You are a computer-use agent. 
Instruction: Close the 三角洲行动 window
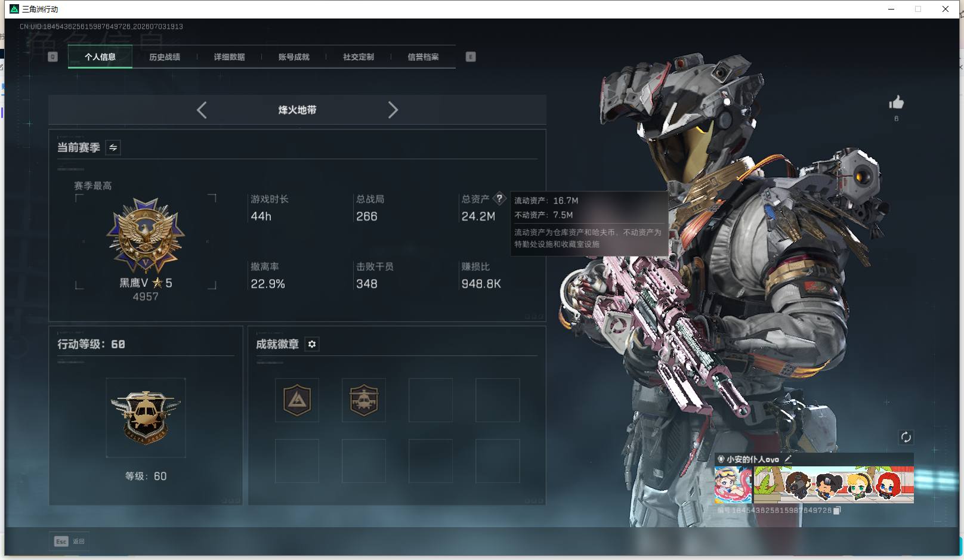tap(946, 9)
